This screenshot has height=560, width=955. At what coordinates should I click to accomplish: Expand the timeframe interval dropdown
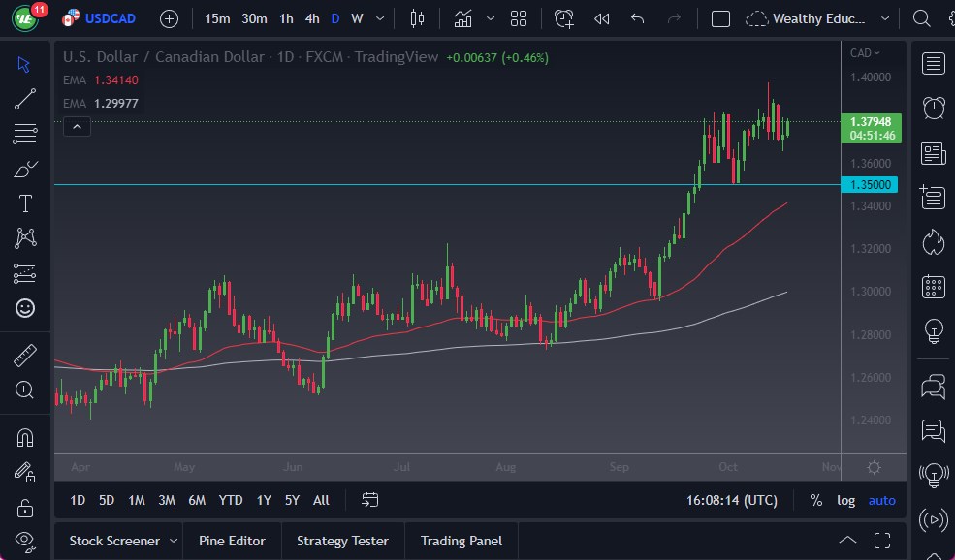click(380, 17)
